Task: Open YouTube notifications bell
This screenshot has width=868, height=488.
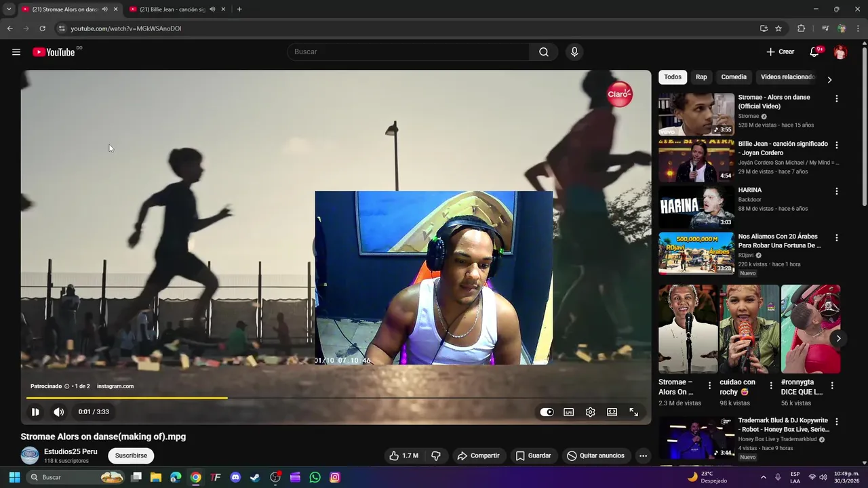Action: point(814,52)
